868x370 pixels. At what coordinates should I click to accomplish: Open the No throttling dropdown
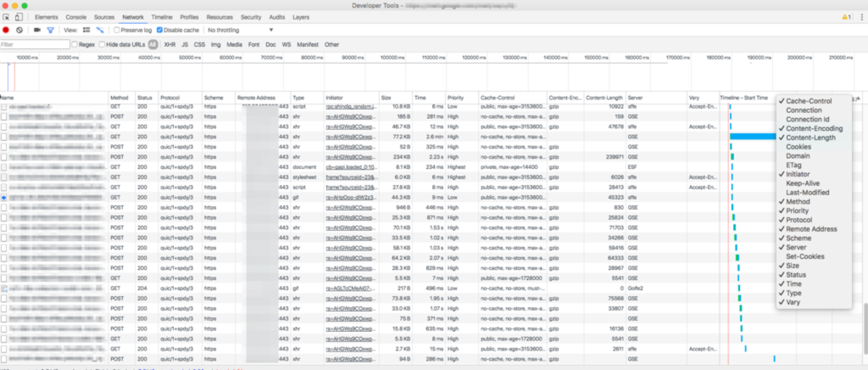(x=240, y=30)
